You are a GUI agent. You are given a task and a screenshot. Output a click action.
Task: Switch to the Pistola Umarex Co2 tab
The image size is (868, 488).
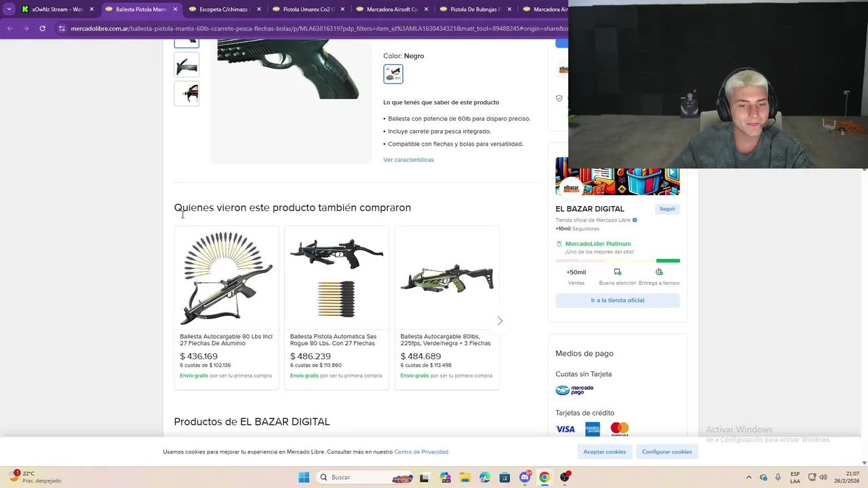(x=309, y=9)
